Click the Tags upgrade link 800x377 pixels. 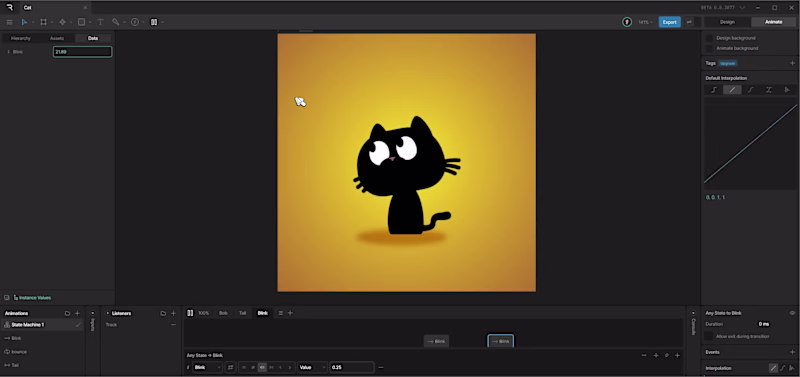pos(728,63)
